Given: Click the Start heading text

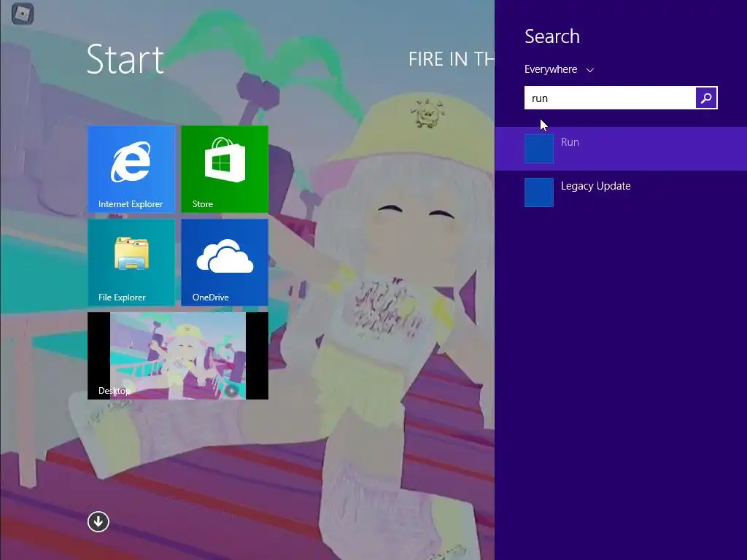Looking at the screenshot, I should point(125,60).
